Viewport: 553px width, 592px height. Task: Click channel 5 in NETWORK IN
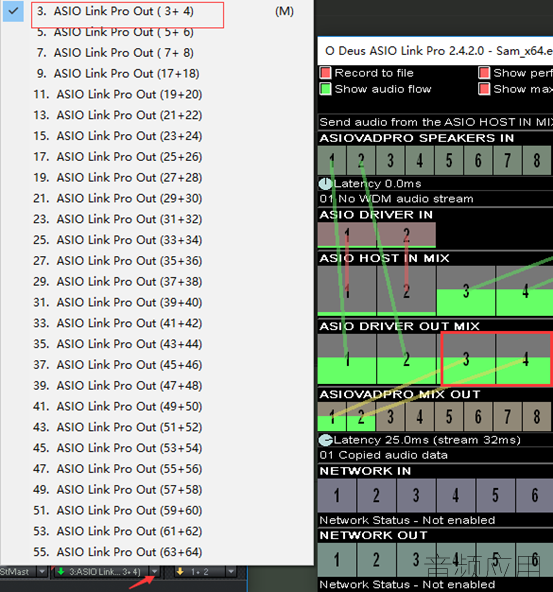(495, 495)
